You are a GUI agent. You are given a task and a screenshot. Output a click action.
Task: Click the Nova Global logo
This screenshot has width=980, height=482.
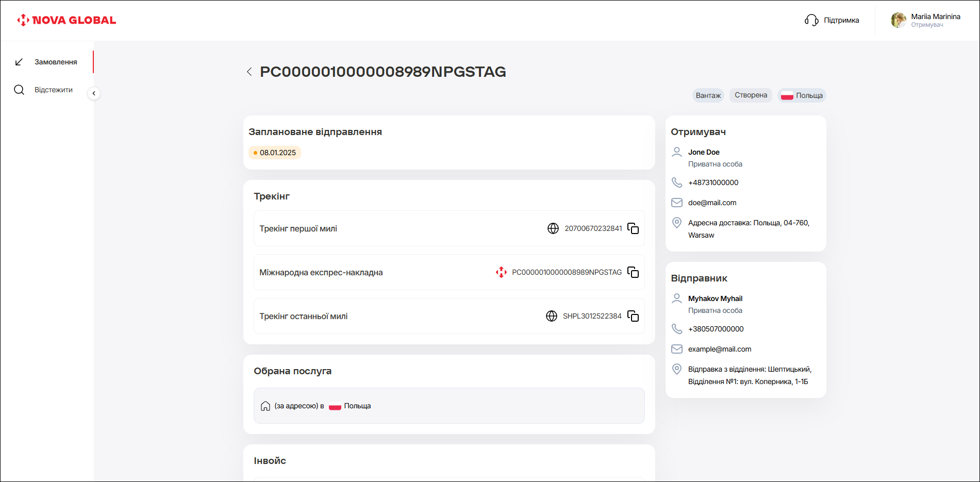(x=67, y=20)
